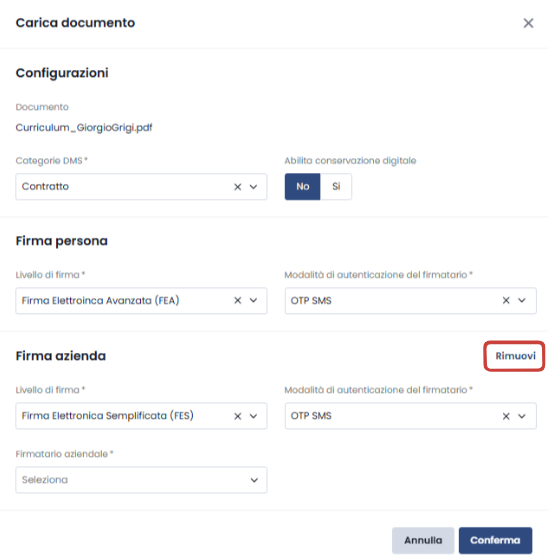548x557 pixels.
Task: Expand Firma azienda authentication mode chevron
Action: coord(522,416)
